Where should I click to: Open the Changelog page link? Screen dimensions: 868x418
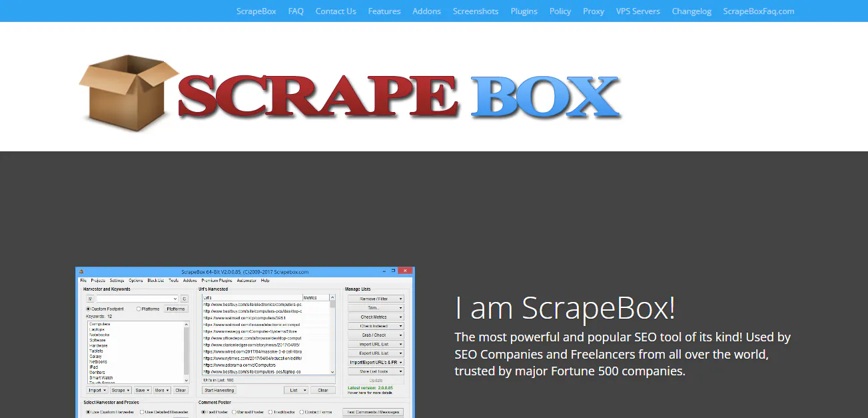coord(691,11)
